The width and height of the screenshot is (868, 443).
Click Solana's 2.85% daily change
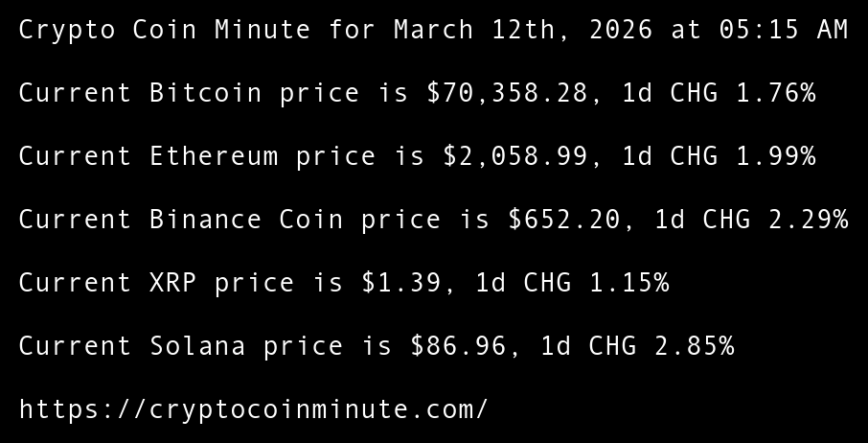[694, 346]
